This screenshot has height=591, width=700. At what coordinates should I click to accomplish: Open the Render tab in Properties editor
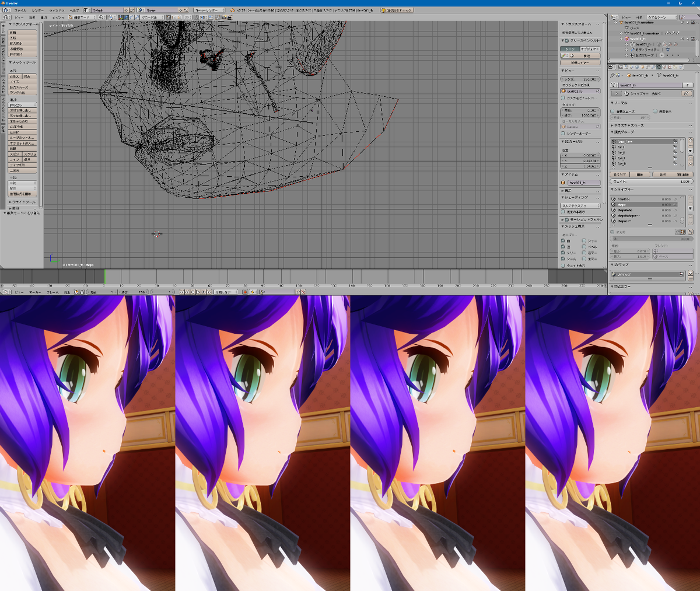coord(621,67)
